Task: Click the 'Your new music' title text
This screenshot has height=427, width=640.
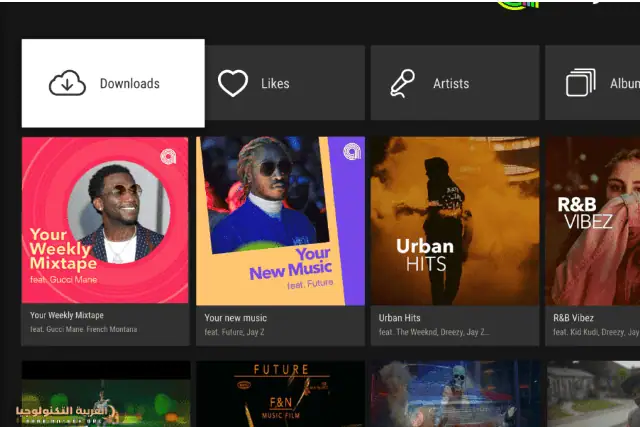Action: tap(236, 318)
